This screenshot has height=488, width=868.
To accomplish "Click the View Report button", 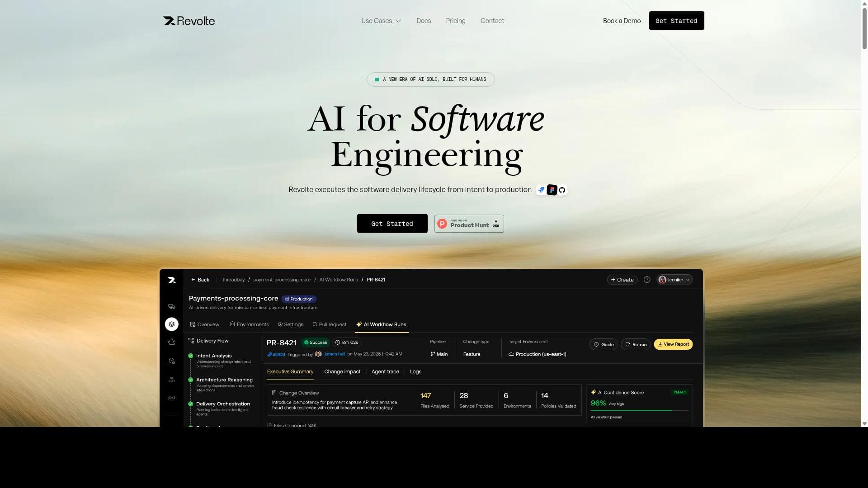I will pos(673,344).
